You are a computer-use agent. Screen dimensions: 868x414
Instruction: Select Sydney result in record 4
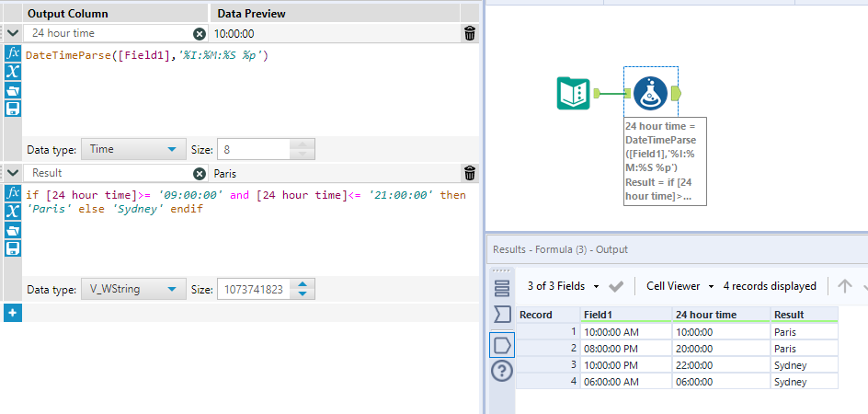coord(805,382)
